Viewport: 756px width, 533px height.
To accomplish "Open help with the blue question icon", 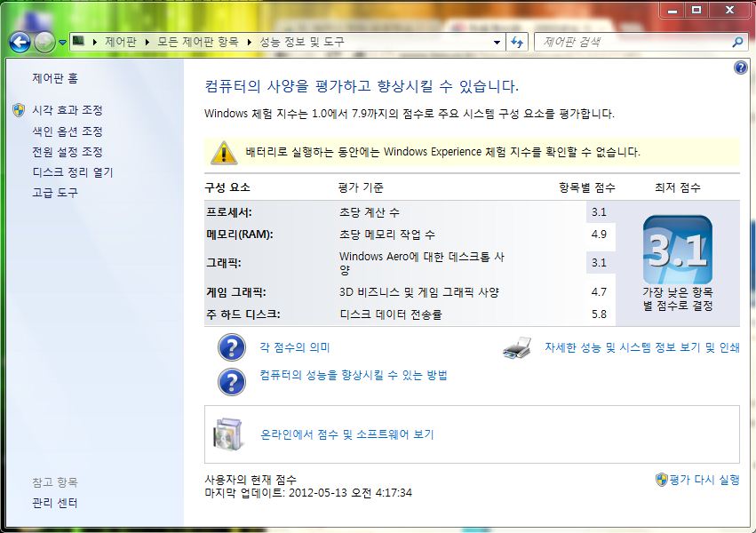I will click(741, 68).
